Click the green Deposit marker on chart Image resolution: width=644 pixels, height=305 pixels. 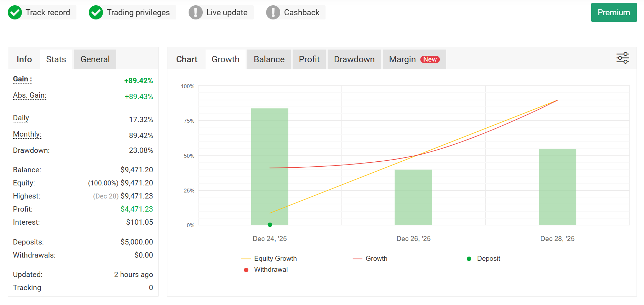(x=270, y=225)
